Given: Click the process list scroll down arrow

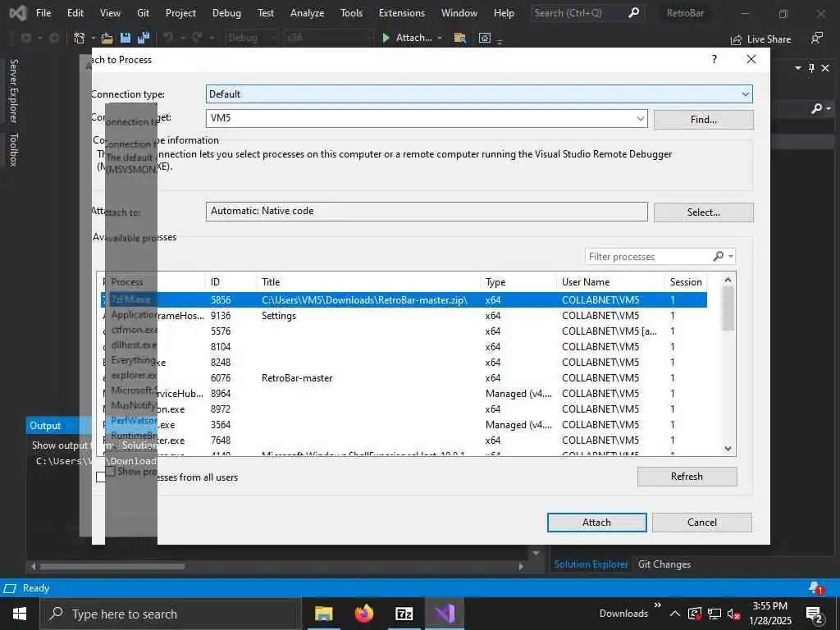Looking at the screenshot, I should [x=728, y=449].
